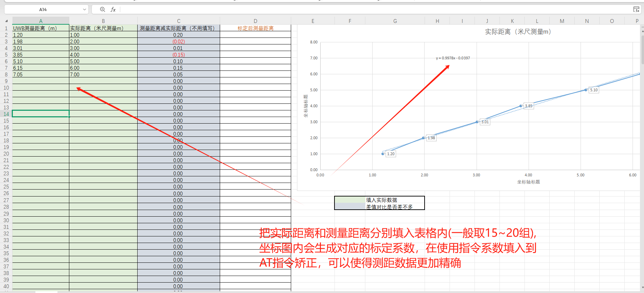Click the cell labeled 标定后测量距离

(x=255, y=28)
